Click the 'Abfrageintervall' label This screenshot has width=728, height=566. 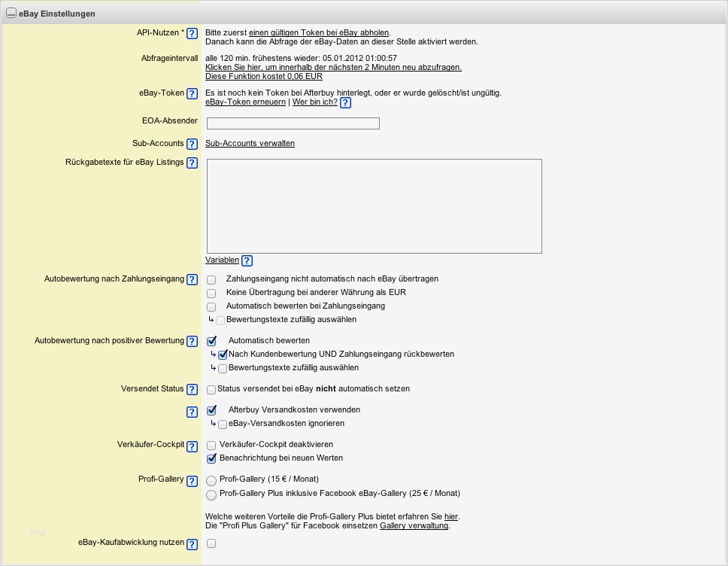169,58
